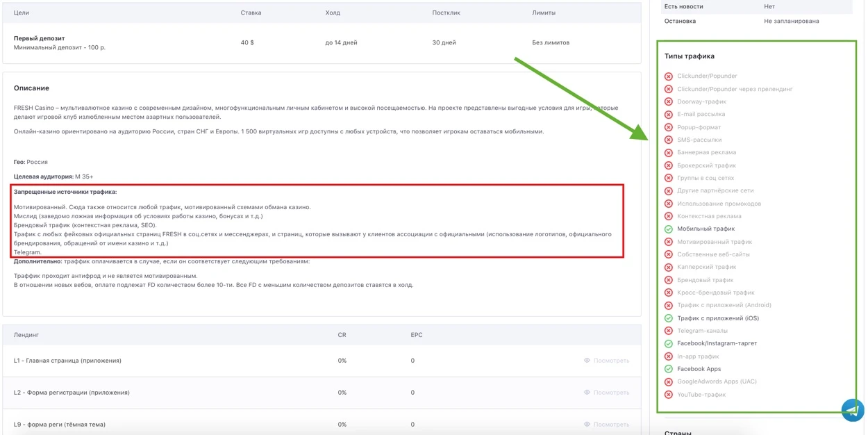Click the red cross beside YouTube-трафик
868x435 pixels.
669,395
